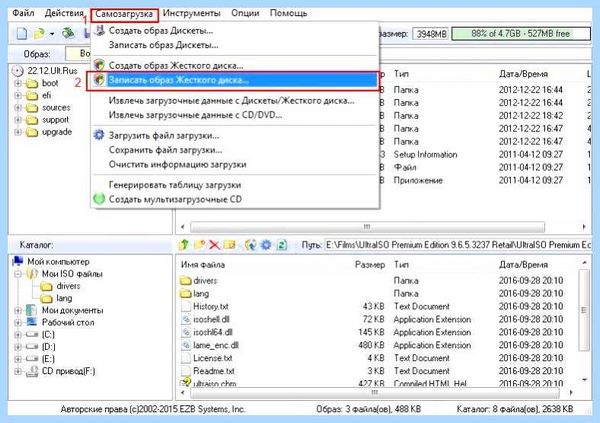Expand the sources folder node
The height and width of the screenshot is (423, 600).
[18, 108]
